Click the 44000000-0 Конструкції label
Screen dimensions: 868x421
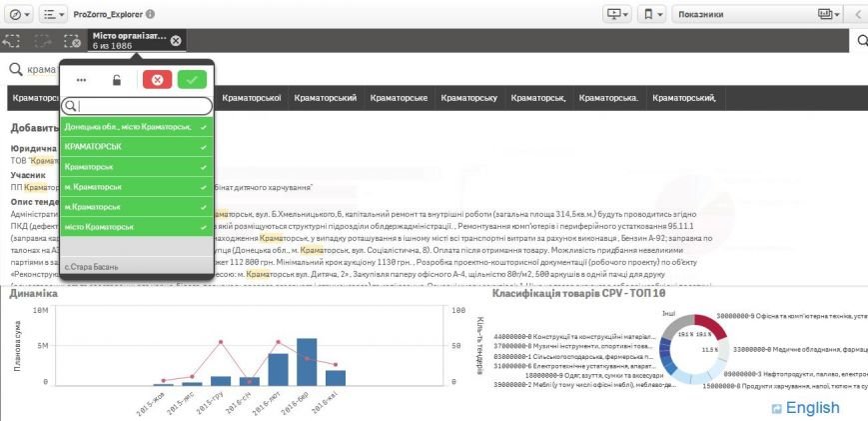pos(574,336)
